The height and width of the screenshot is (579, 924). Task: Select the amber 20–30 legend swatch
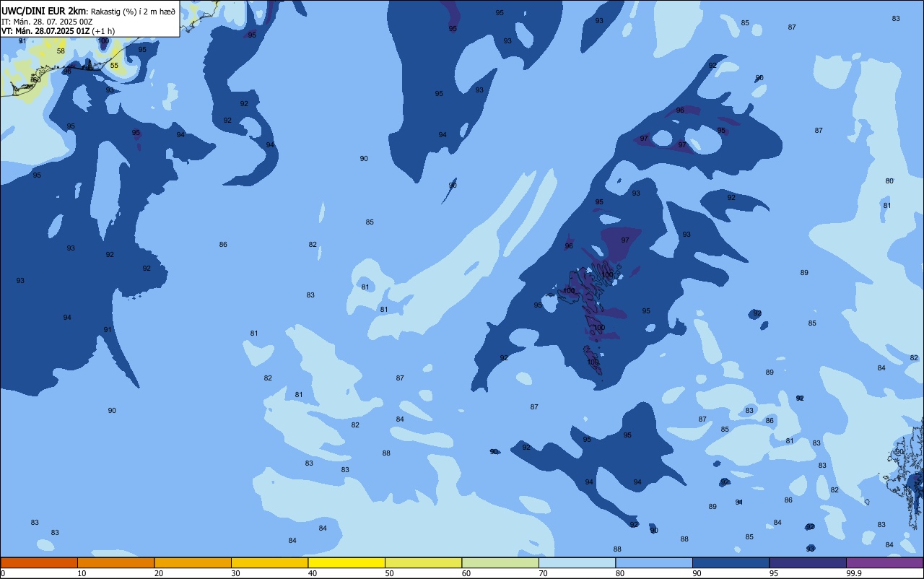click(193, 562)
